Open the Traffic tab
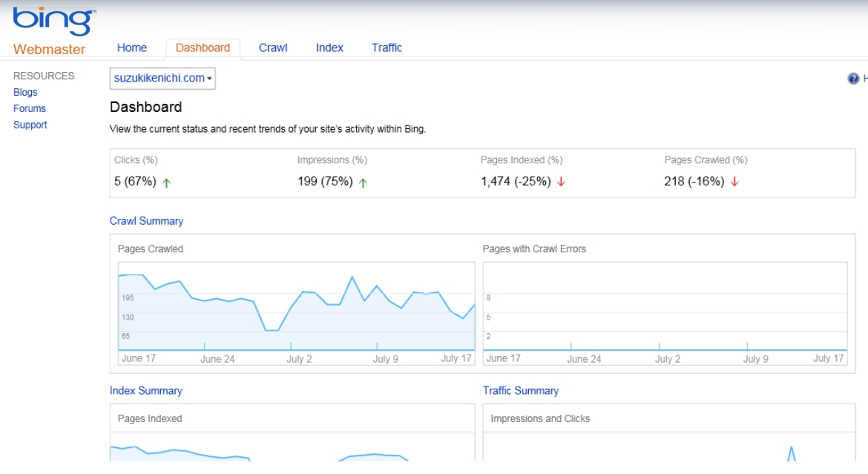868x474 pixels. [x=387, y=47]
